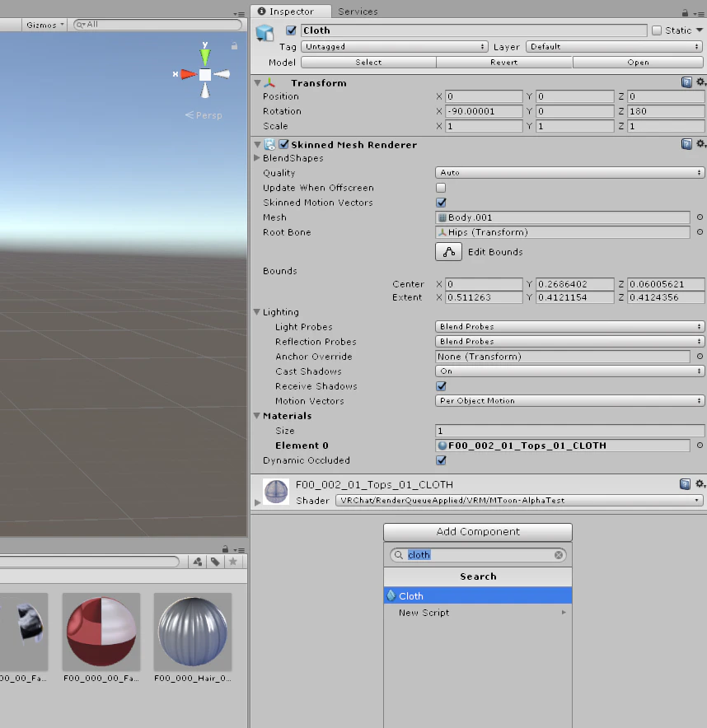The height and width of the screenshot is (728, 707).
Task: Switch to the Services tab
Action: click(x=358, y=12)
